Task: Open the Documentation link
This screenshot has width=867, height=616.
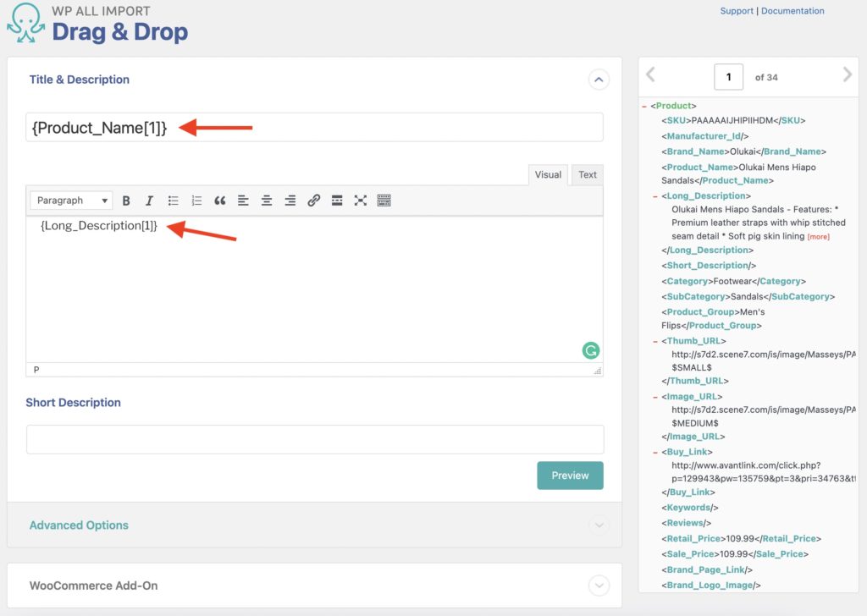Action: tap(792, 10)
